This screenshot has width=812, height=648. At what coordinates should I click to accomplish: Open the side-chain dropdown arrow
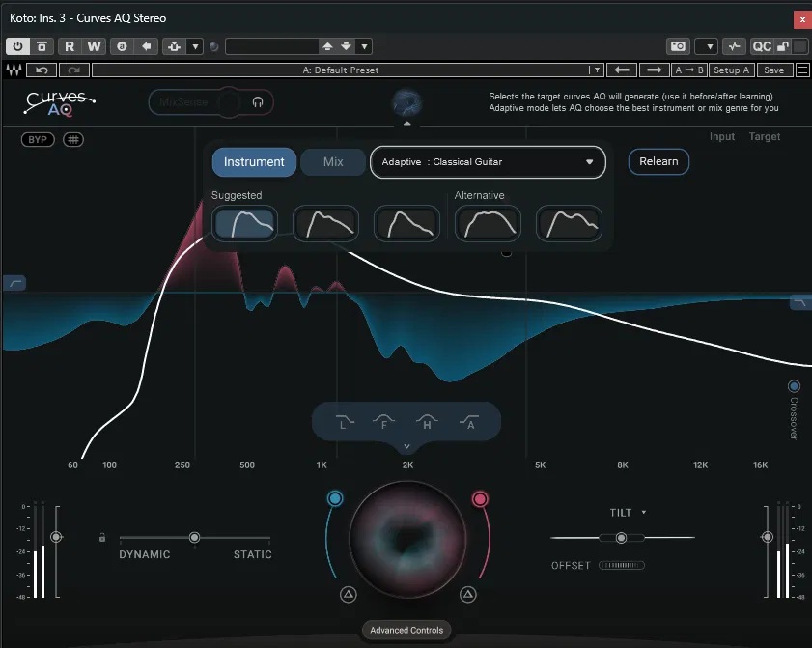195,46
